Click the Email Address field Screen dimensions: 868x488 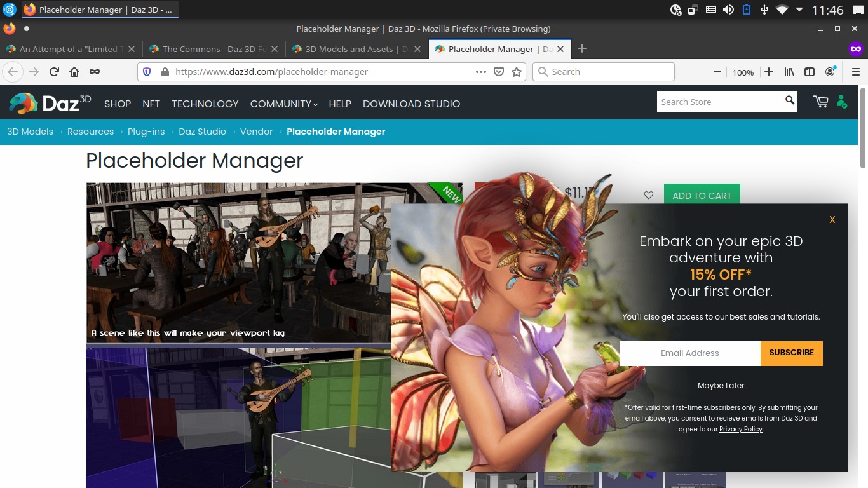pos(690,353)
